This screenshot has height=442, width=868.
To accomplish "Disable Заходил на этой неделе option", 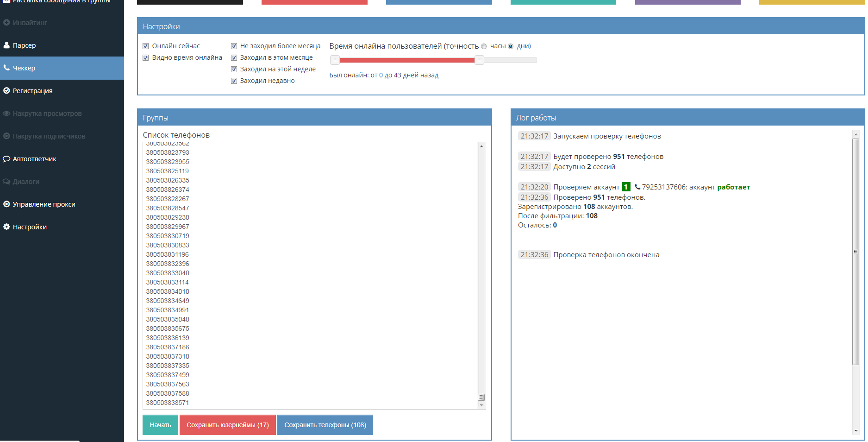I will pyautogui.click(x=234, y=69).
